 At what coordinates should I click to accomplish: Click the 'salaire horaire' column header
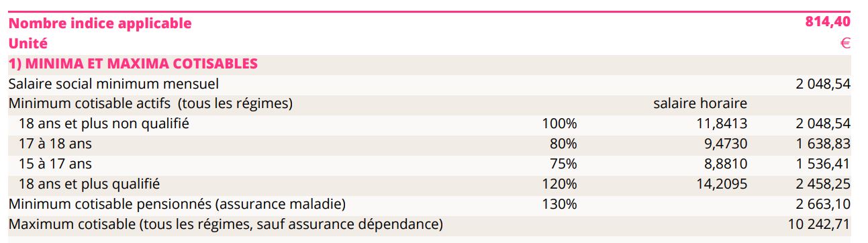700,103
